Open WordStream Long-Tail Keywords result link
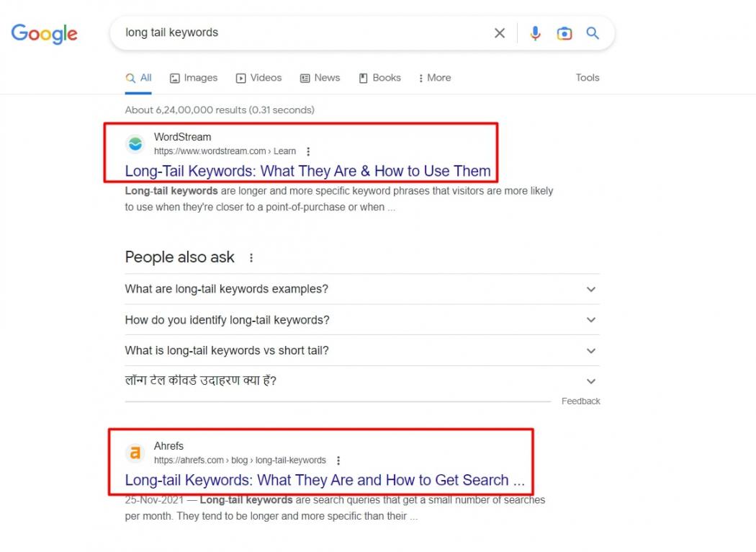 (x=307, y=171)
